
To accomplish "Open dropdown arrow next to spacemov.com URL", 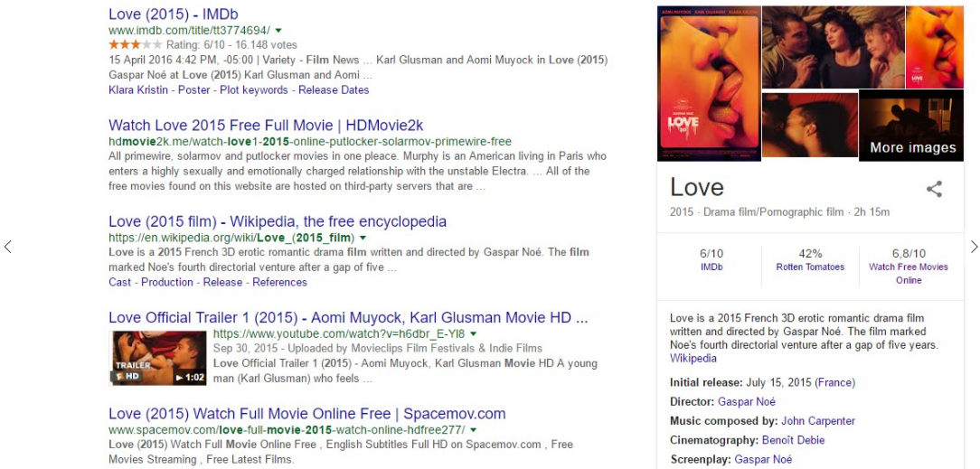I will click(x=473, y=429).
